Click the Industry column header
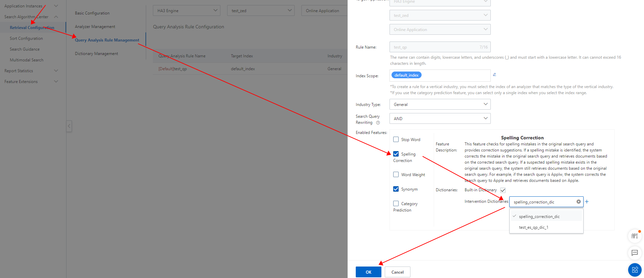The height and width of the screenshot is (278, 644). tap(335, 56)
